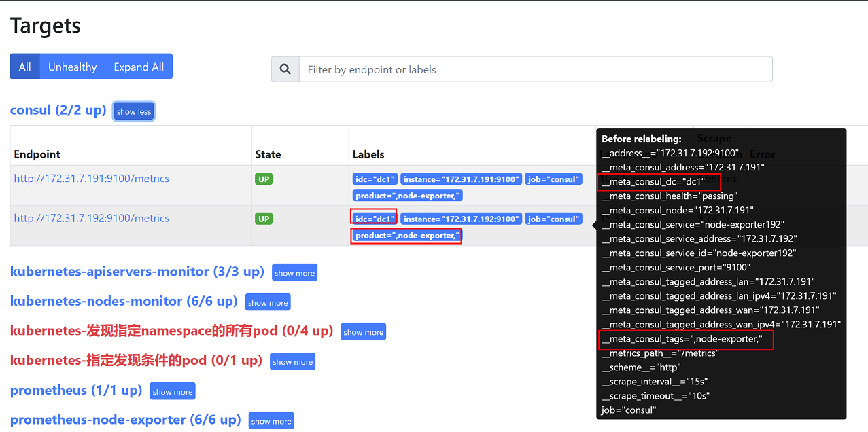Expand kubernetes-nodes-monitor with show more
Screen dimensions: 868x432
[268, 303]
